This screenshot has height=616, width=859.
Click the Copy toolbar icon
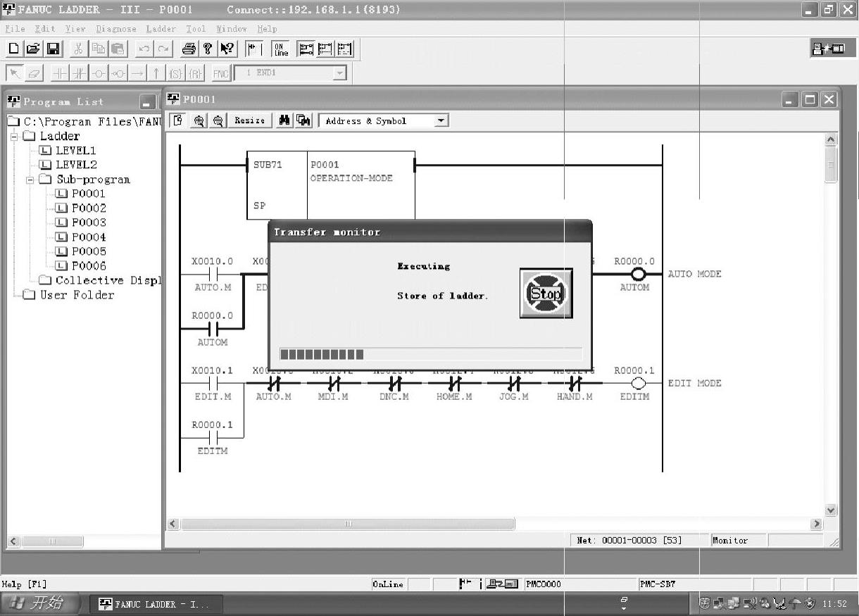[x=99, y=49]
